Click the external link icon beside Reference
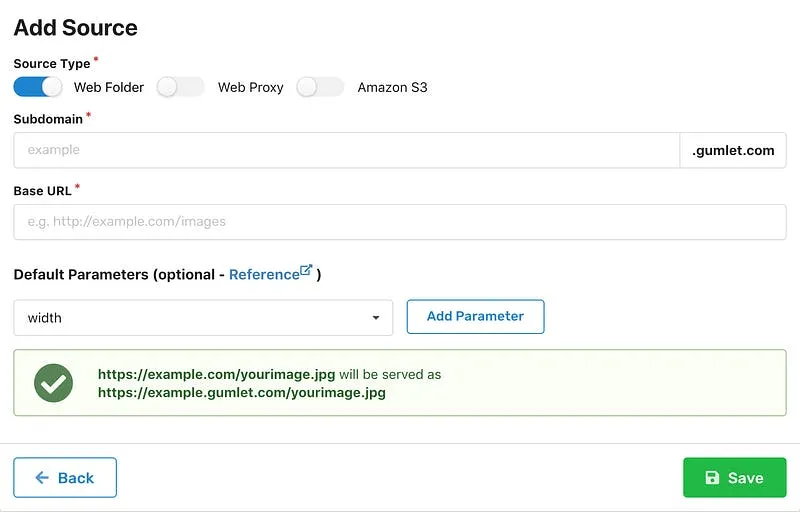The height and width of the screenshot is (512, 800). pos(306,270)
